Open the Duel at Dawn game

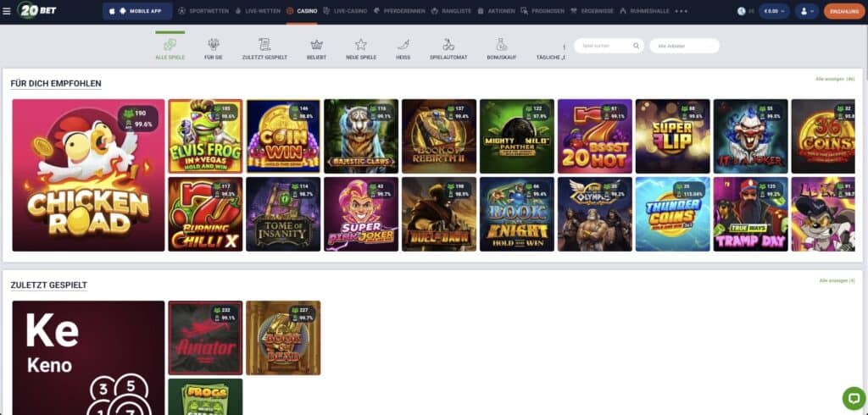(439, 214)
